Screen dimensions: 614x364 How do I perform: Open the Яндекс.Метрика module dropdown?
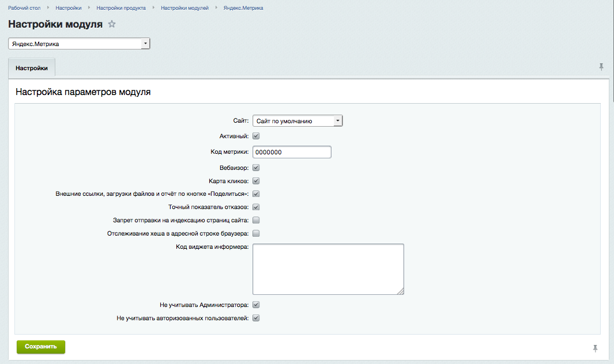(79, 44)
